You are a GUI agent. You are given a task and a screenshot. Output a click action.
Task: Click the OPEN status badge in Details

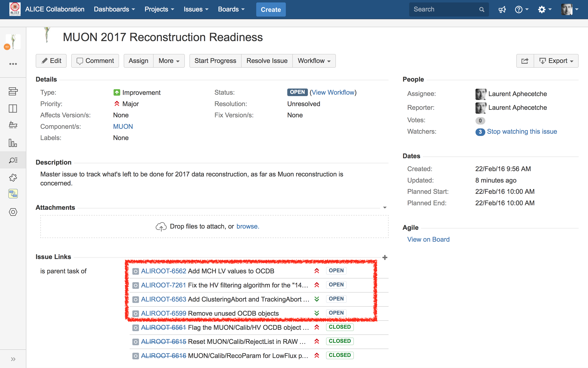297,92
